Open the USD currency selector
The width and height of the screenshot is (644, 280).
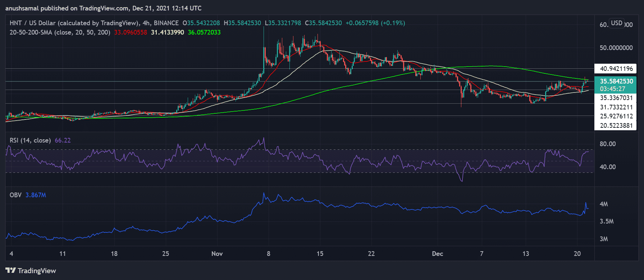[616, 23]
